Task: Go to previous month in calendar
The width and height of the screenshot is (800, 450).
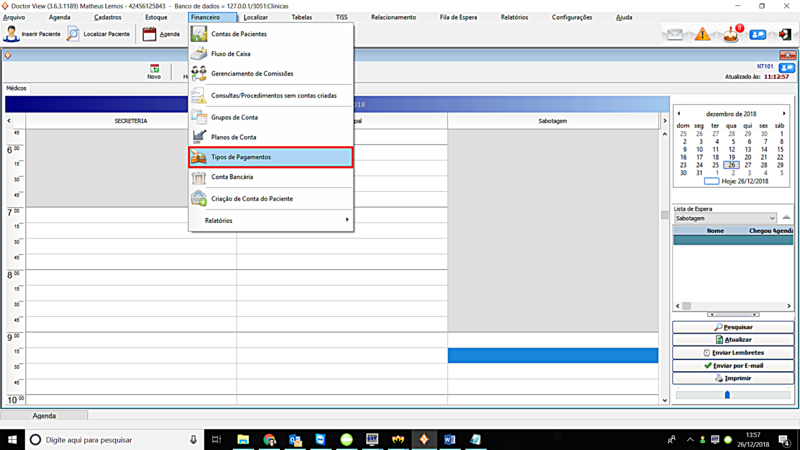Action: click(x=680, y=114)
